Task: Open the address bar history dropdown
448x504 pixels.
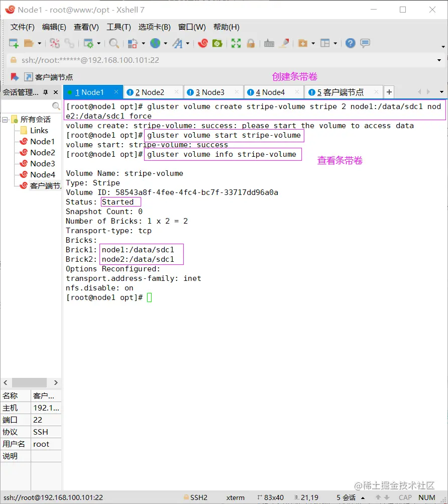Action: pyautogui.click(x=439, y=60)
